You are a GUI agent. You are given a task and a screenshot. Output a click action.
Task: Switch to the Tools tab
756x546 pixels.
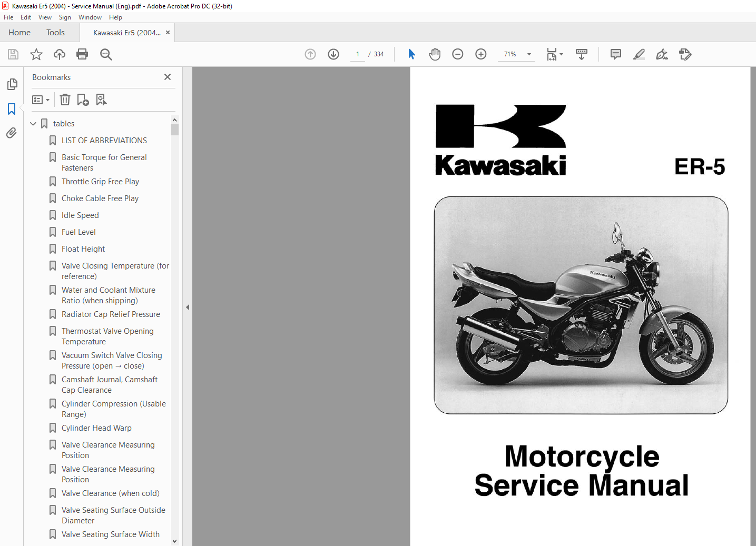coord(55,33)
